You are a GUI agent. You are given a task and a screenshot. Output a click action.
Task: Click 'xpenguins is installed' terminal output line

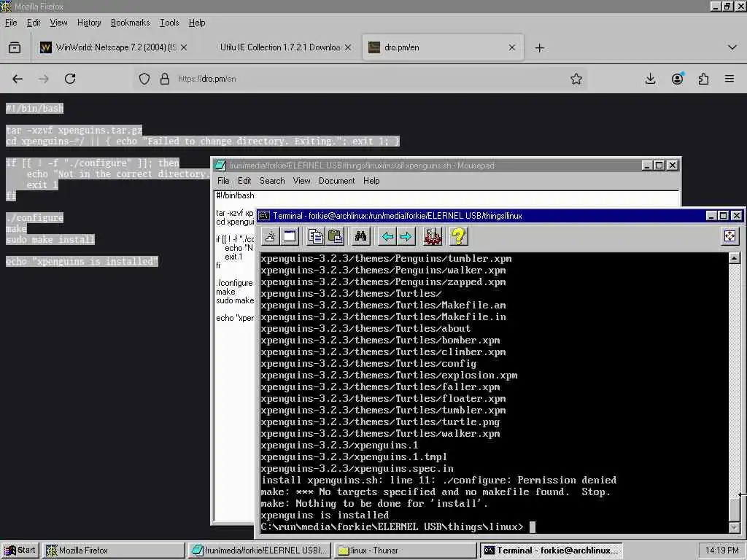325,516
